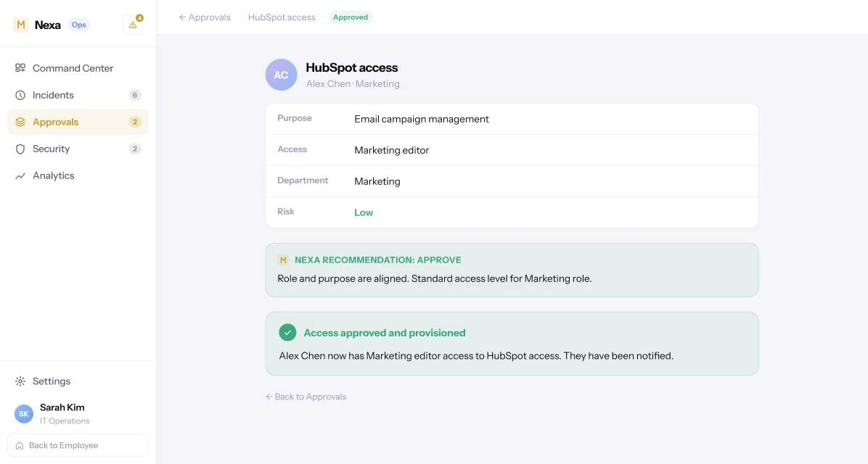Click the home icon in Back to Employee
The image size is (868, 464).
click(x=20, y=446)
